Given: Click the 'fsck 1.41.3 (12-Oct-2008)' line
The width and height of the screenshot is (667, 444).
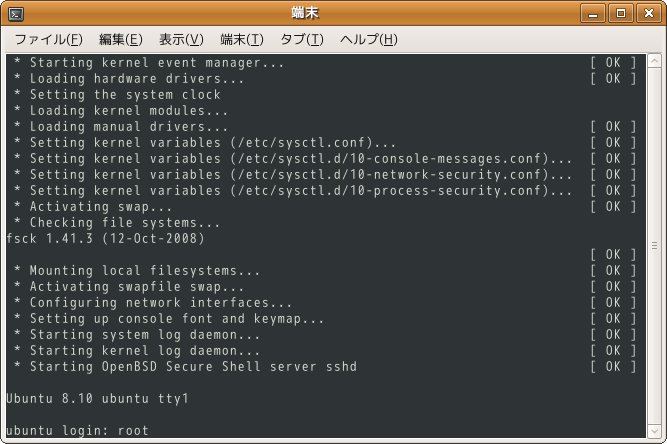Looking at the screenshot, I should click(105, 239).
